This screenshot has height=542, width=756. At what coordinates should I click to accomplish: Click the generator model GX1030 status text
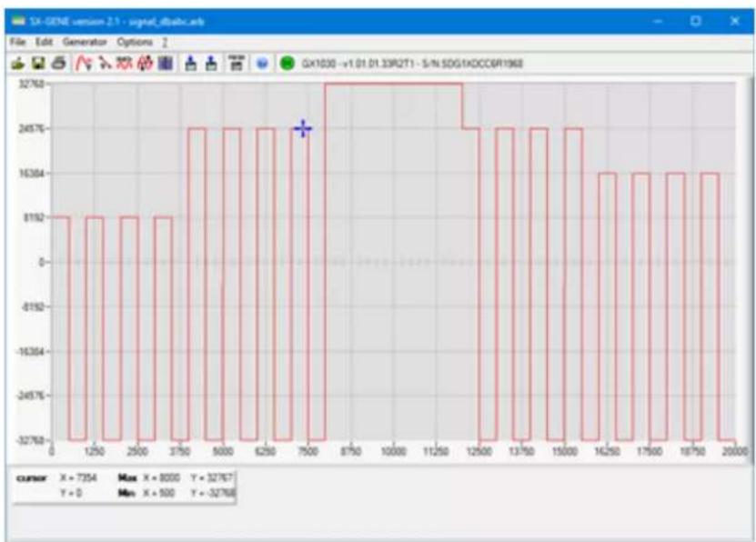412,64
